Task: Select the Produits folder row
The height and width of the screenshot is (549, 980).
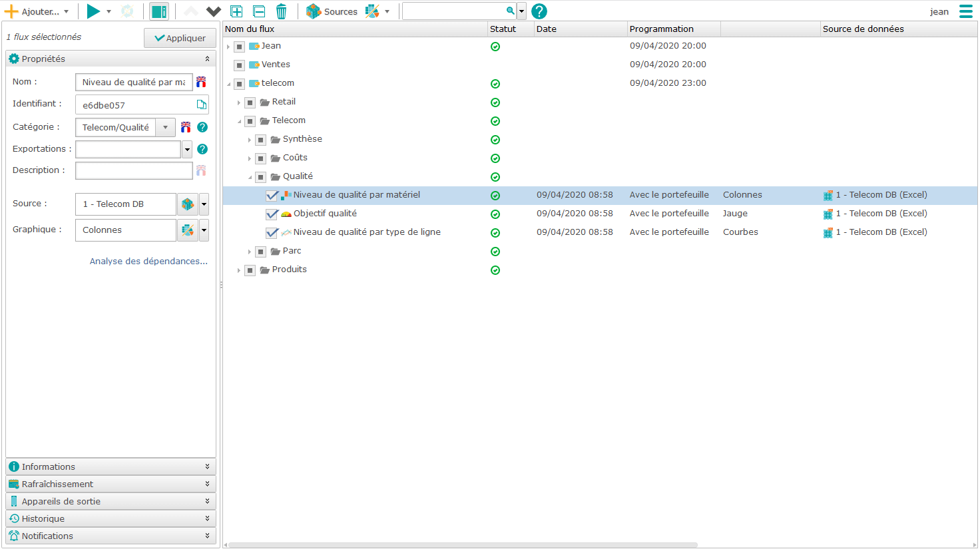Action: pos(600,270)
